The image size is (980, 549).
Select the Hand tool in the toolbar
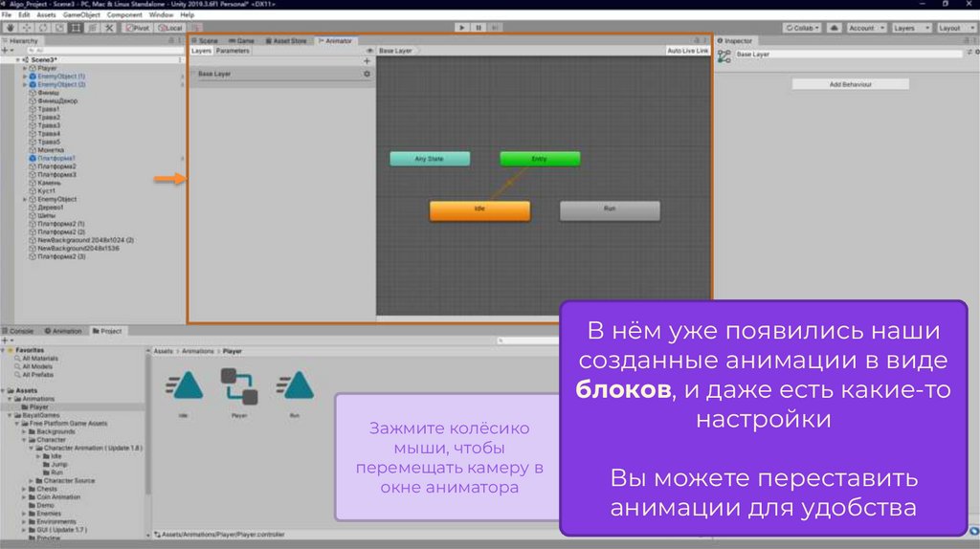(10, 28)
